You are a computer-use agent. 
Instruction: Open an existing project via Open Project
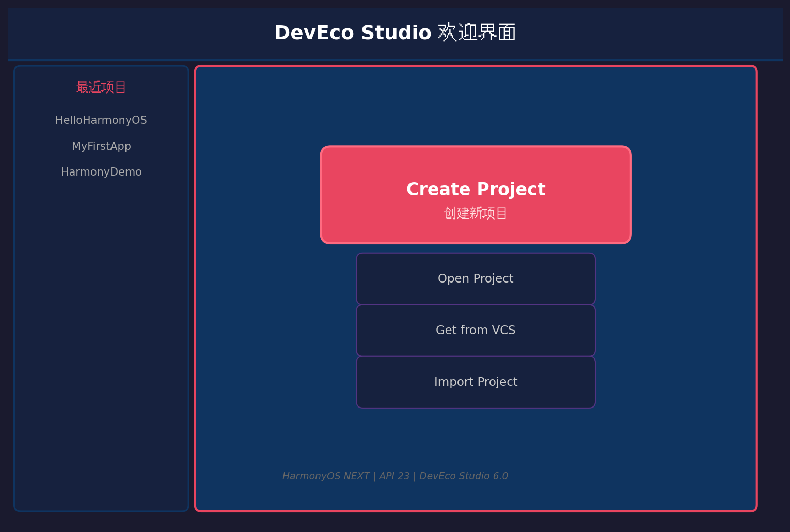tap(476, 279)
